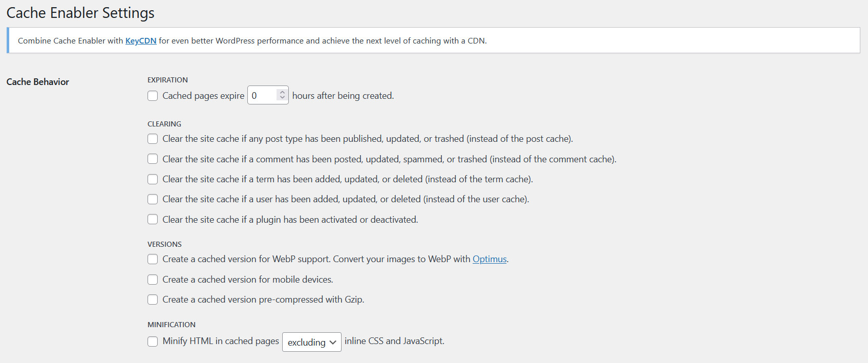Check clear site cache on plugin activation
The image size is (868, 363).
click(x=153, y=220)
